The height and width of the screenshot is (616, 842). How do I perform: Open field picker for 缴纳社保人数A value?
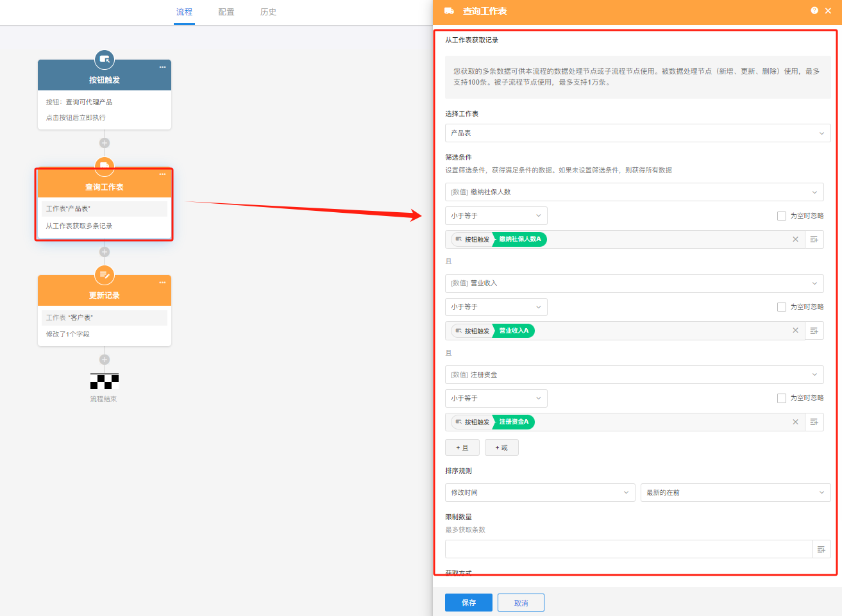click(x=814, y=239)
